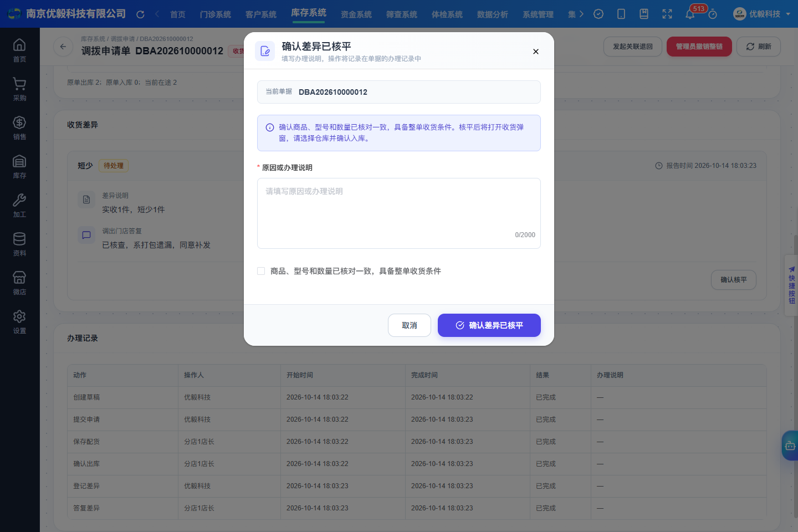The image size is (798, 532).
Task: Click the refresh icon beside the company name
Action: [x=140, y=14]
